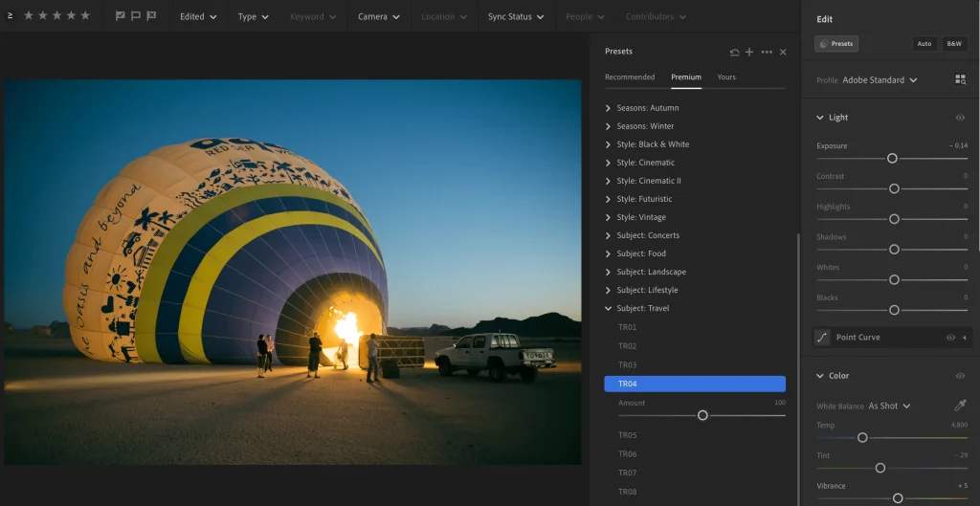Click the flag as picked icon
The height and width of the screenshot is (506, 980).
click(120, 16)
